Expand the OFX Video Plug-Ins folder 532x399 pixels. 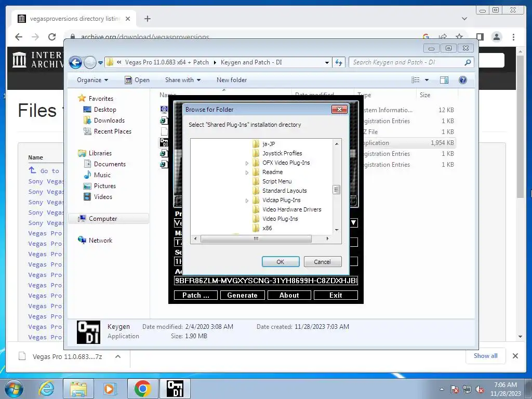[x=247, y=163]
